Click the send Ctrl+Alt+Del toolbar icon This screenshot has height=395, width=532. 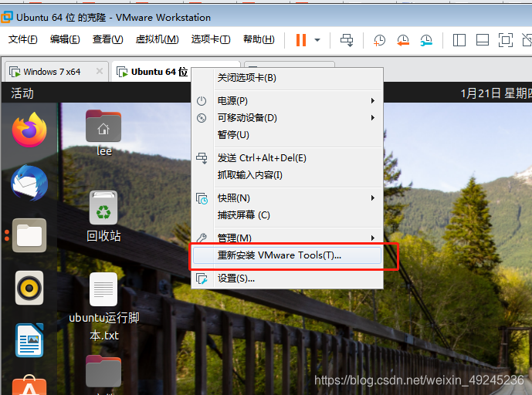point(347,40)
